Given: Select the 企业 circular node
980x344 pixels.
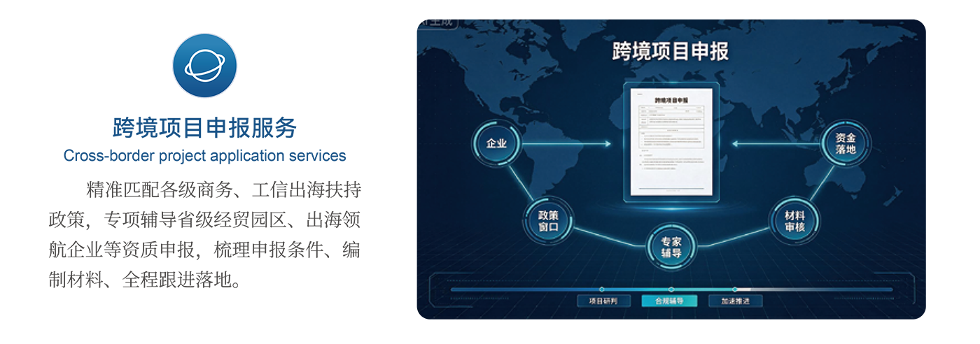Looking at the screenshot, I should point(496,143).
